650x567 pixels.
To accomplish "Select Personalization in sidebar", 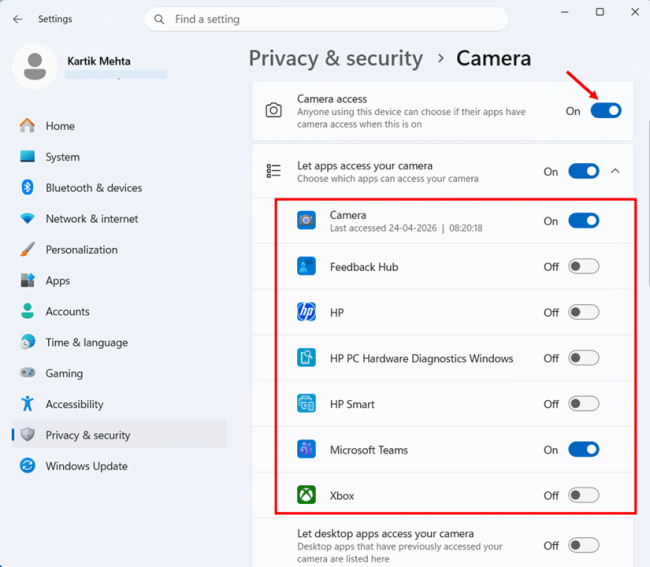I will click(x=119, y=249).
